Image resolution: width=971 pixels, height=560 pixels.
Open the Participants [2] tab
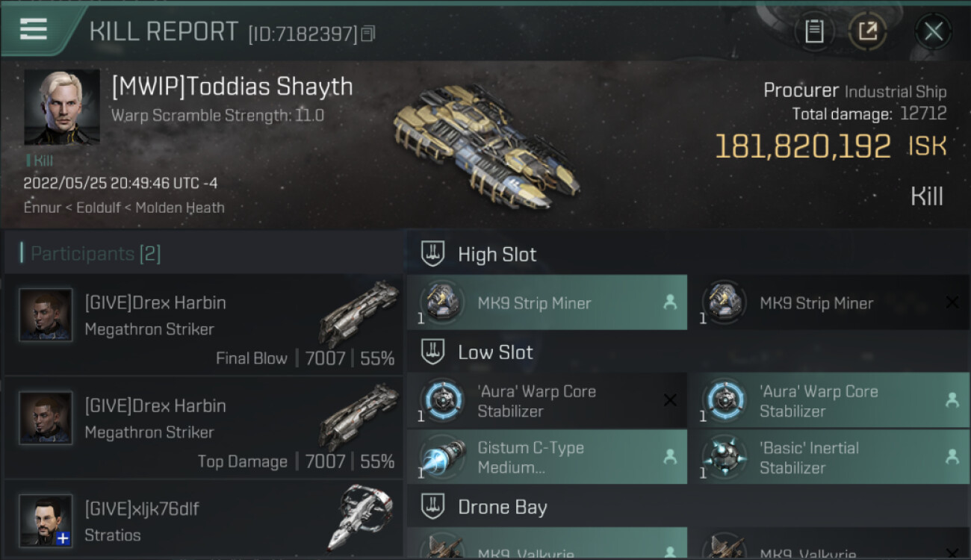pos(94,254)
